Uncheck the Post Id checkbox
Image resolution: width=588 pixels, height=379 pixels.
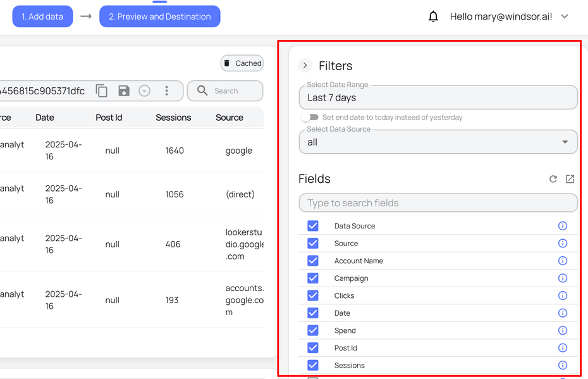point(313,348)
